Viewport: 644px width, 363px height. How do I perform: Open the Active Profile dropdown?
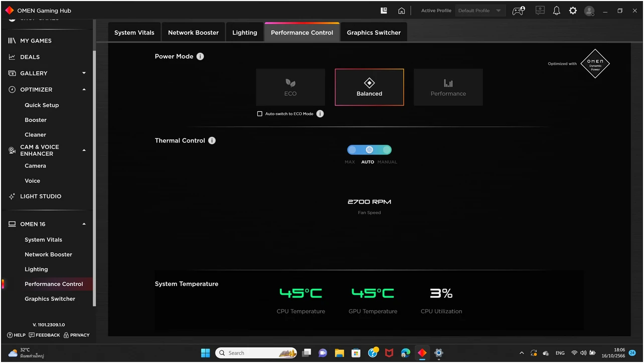(x=479, y=11)
